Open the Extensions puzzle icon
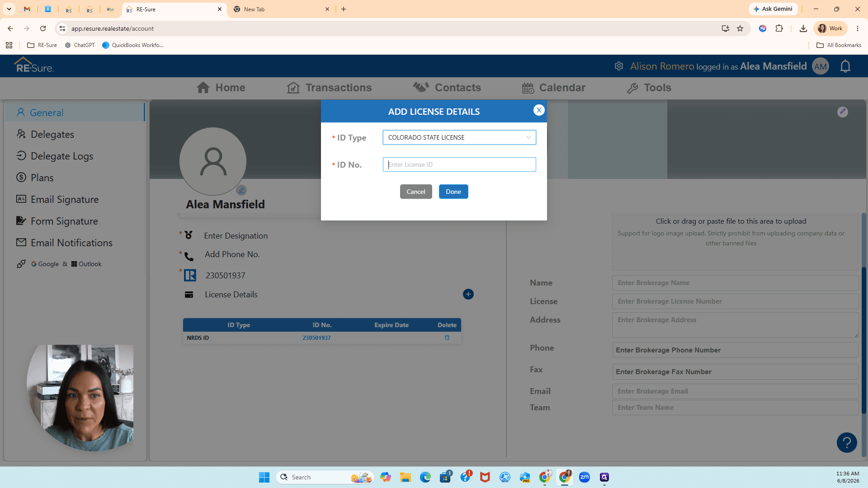 pos(779,28)
